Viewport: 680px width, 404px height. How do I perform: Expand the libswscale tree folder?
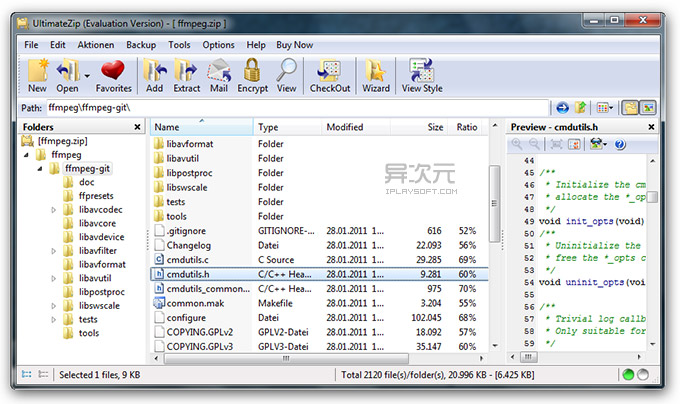pos(53,306)
